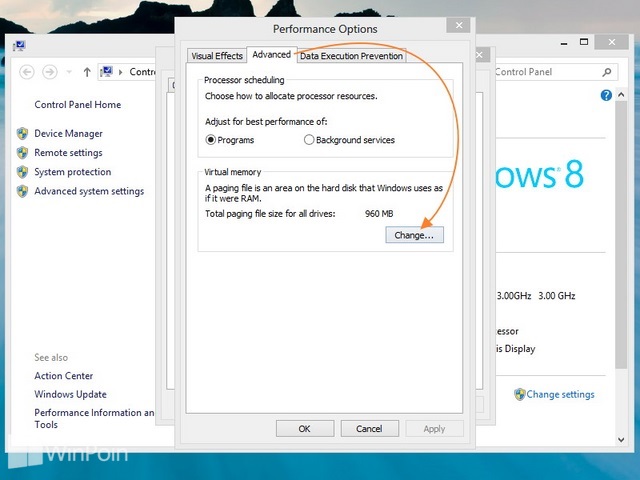Open System protection link

(x=73, y=172)
